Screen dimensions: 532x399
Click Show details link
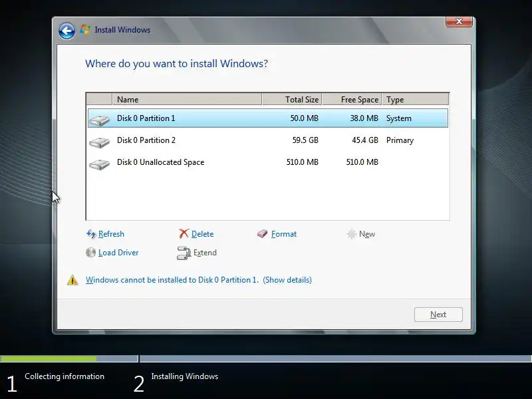[287, 280]
